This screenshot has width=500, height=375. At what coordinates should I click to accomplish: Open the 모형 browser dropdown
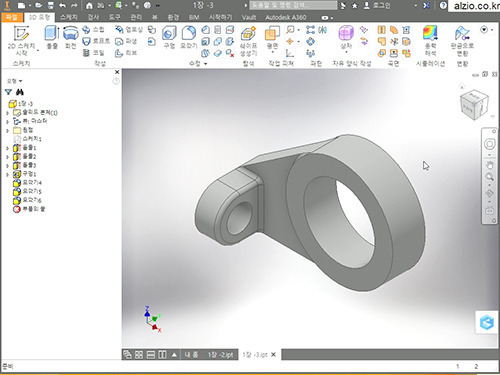pos(14,81)
